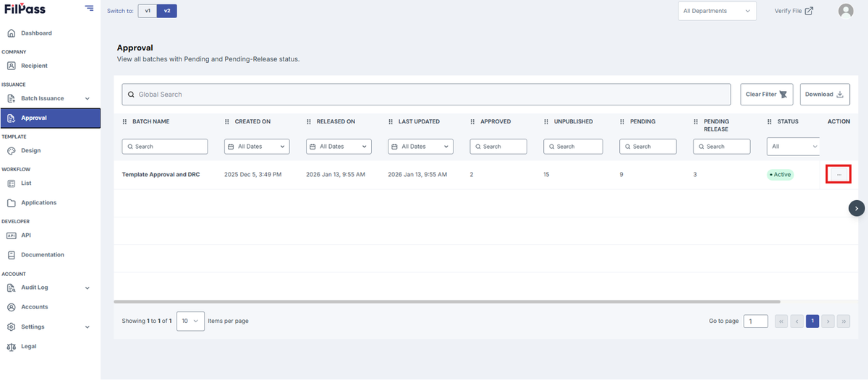Screen dimensions: 868x380
Task: Open All Departments dropdown
Action: pos(717,11)
